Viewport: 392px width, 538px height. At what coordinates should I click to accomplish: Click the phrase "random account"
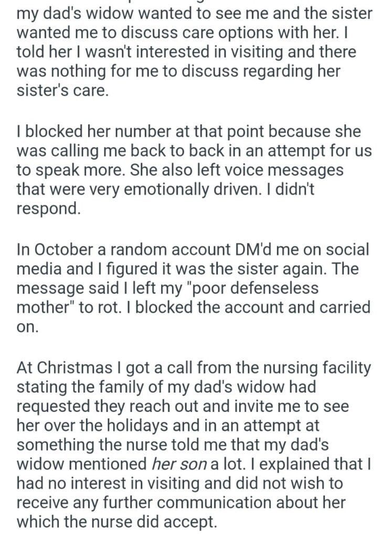pyautogui.click(x=173, y=251)
